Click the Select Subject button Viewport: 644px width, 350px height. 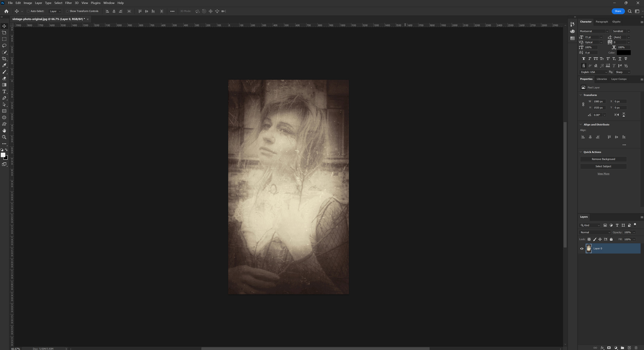(603, 166)
